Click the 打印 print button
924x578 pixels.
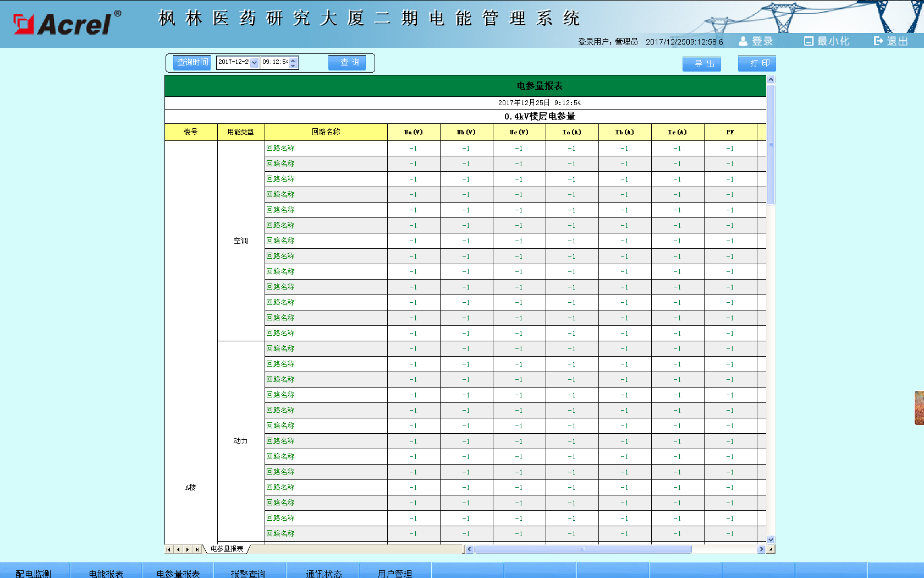pos(757,64)
